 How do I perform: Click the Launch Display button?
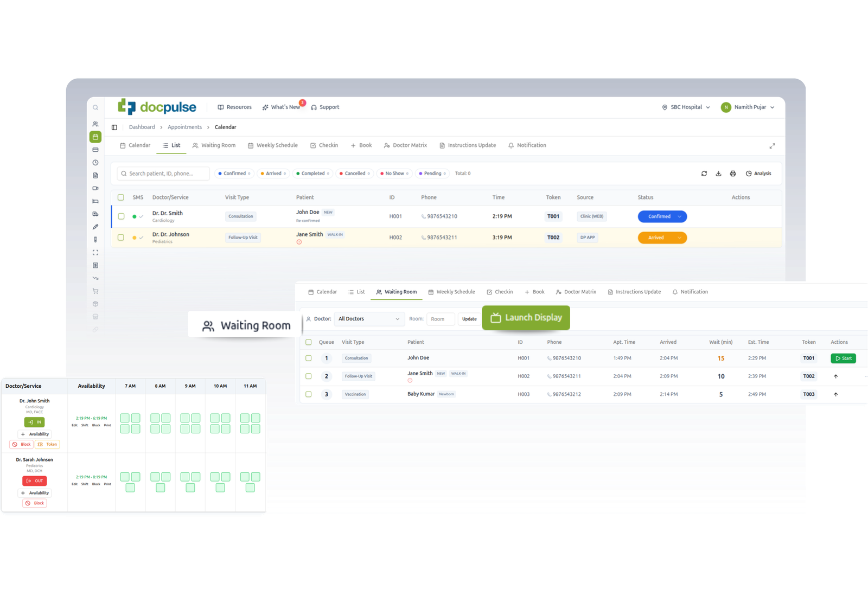point(525,318)
